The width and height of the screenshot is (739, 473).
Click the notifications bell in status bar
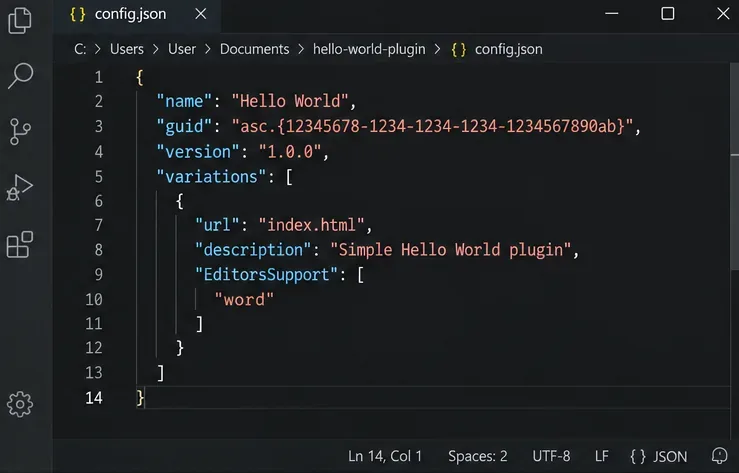[720, 456]
